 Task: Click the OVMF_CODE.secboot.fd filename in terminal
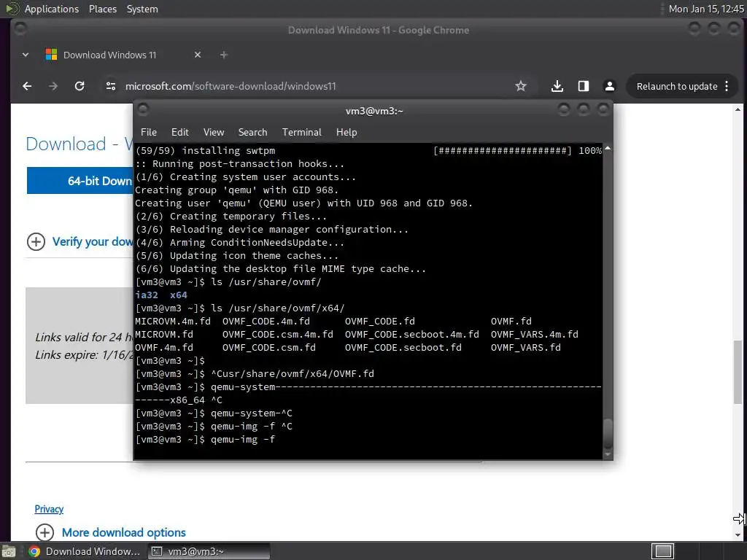(403, 348)
